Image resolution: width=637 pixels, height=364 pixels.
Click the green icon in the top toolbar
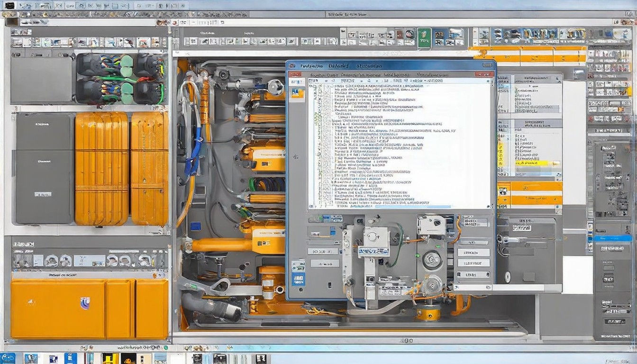424,37
